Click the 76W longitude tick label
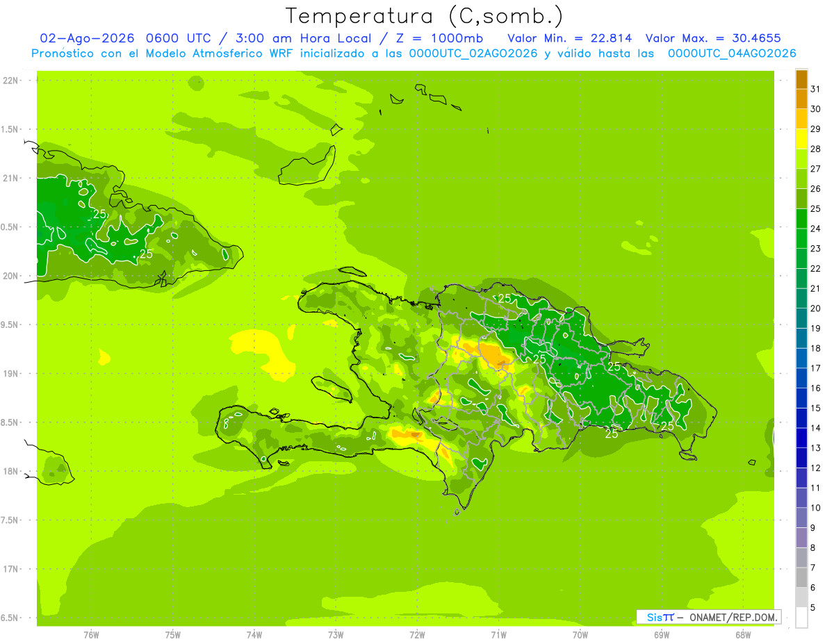834x644 pixels. (x=91, y=635)
